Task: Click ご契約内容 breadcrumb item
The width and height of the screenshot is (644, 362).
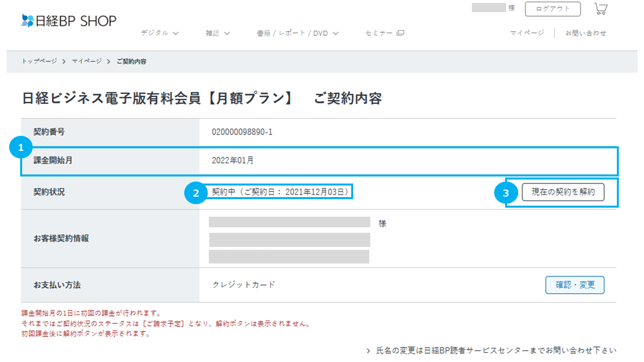Action: coord(131,61)
